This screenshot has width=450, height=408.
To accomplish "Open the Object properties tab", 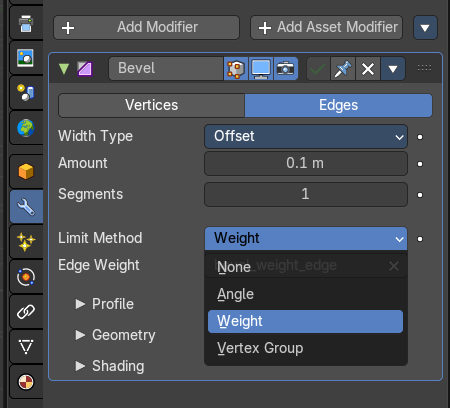I will click(26, 172).
